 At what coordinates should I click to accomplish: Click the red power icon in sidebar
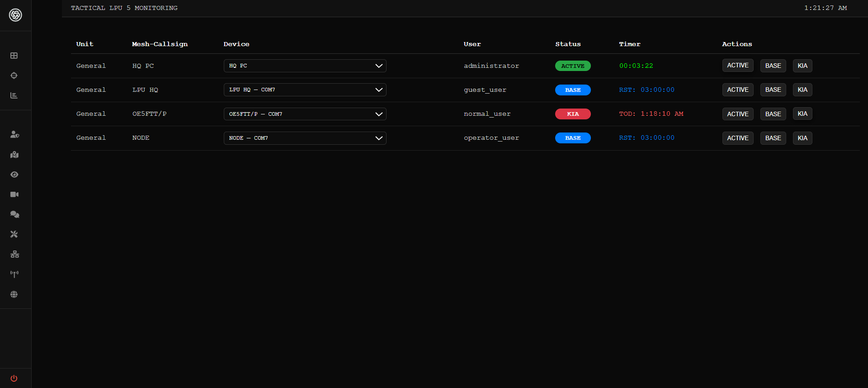pyautogui.click(x=14, y=379)
